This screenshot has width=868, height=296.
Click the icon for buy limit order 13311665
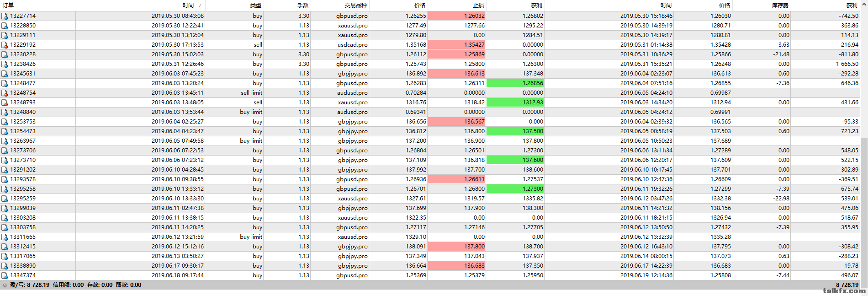[5, 237]
